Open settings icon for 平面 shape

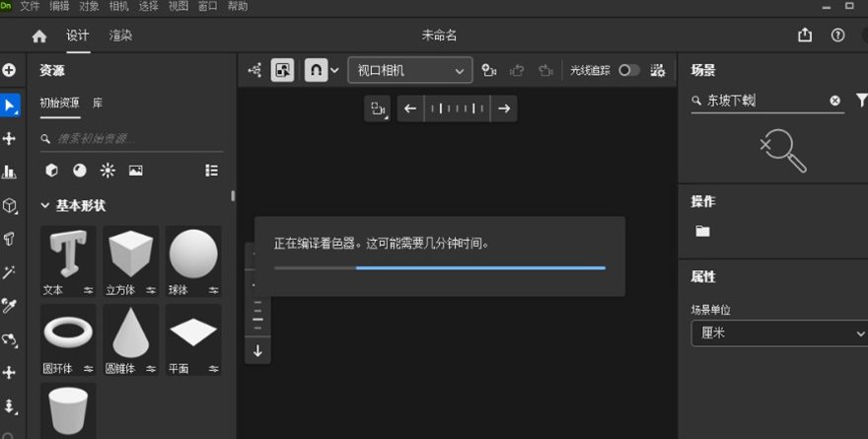click(214, 369)
